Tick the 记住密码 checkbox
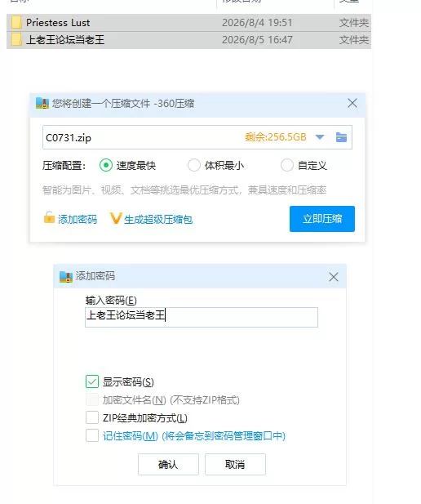Viewport: 421px width, 504px height. [92, 435]
